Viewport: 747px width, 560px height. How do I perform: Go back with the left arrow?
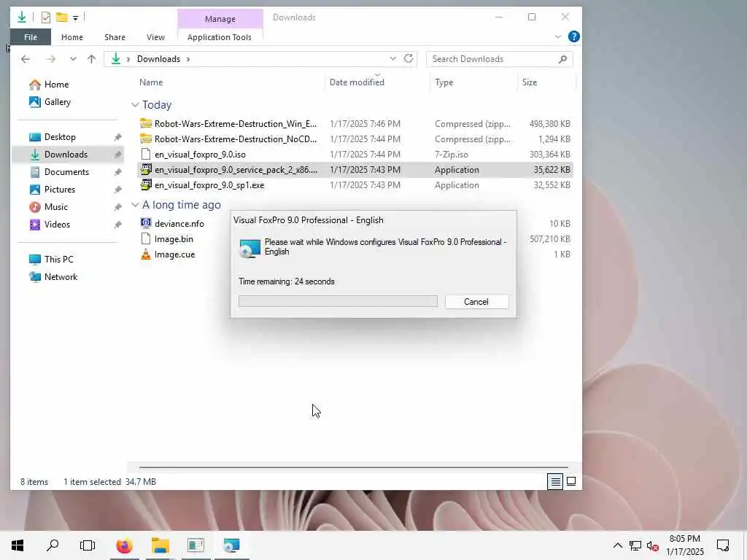[x=26, y=59]
